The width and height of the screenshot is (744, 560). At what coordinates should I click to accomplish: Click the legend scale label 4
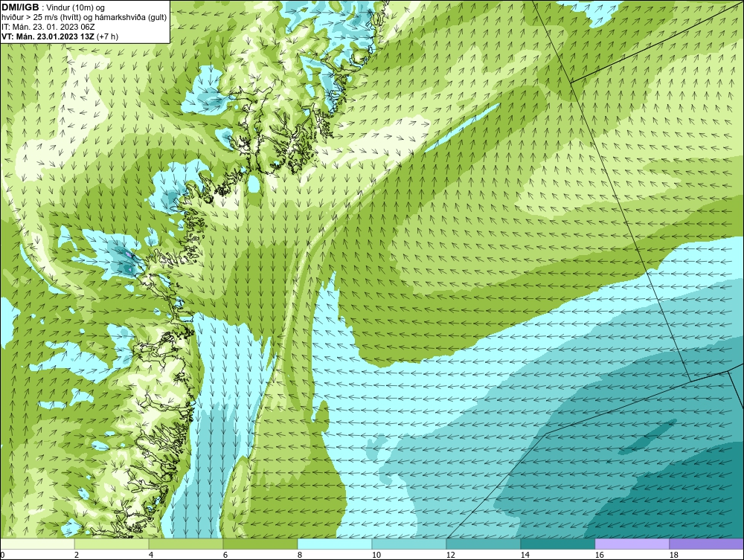click(151, 555)
